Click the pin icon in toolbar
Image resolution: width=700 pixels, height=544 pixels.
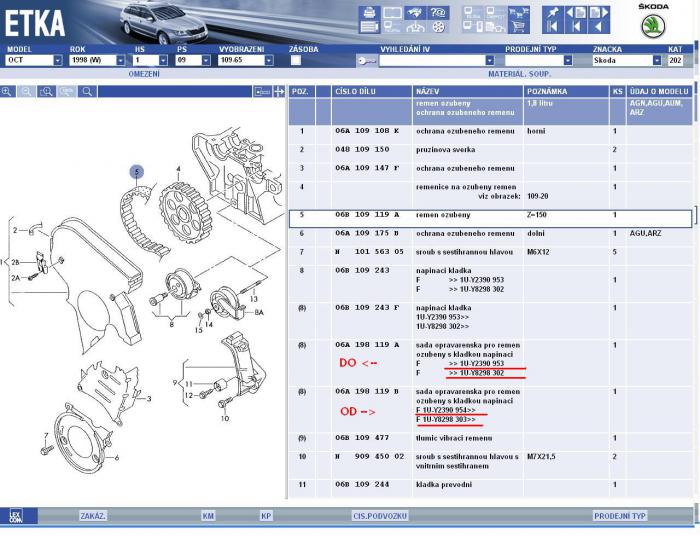pos(552,13)
